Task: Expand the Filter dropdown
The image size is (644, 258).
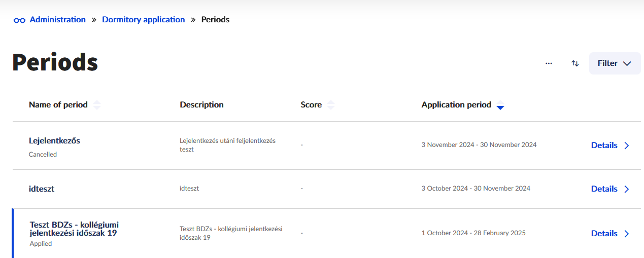Action: (x=615, y=63)
